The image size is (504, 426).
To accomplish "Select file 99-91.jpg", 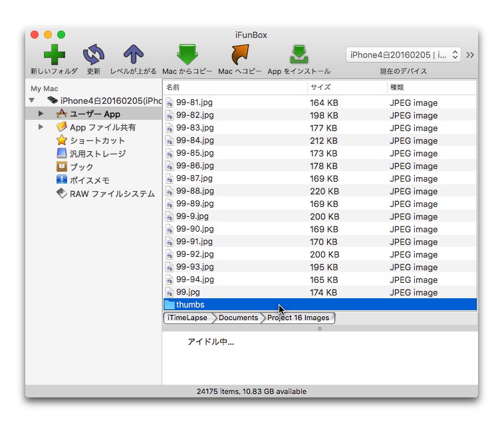I will click(320, 242).
